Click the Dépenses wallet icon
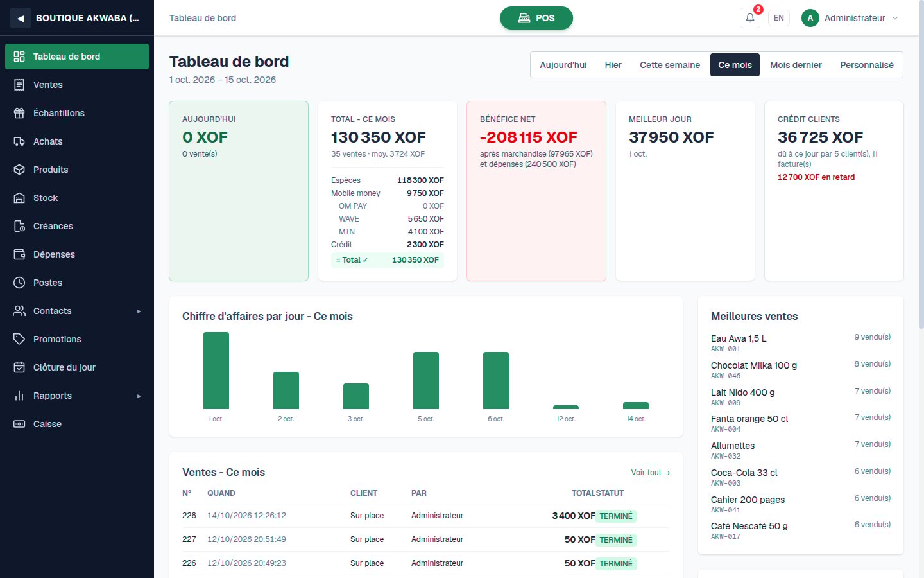 click(x=19, y=254)
